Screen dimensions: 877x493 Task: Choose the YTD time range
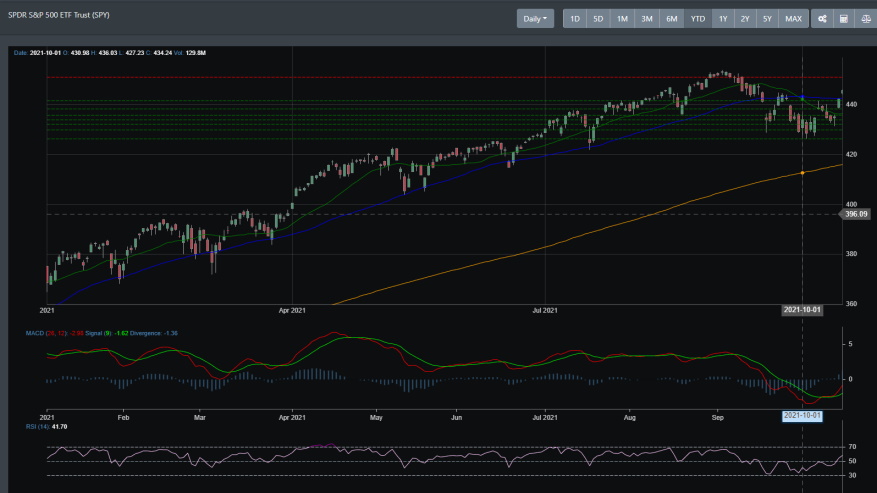coord(698,18)
